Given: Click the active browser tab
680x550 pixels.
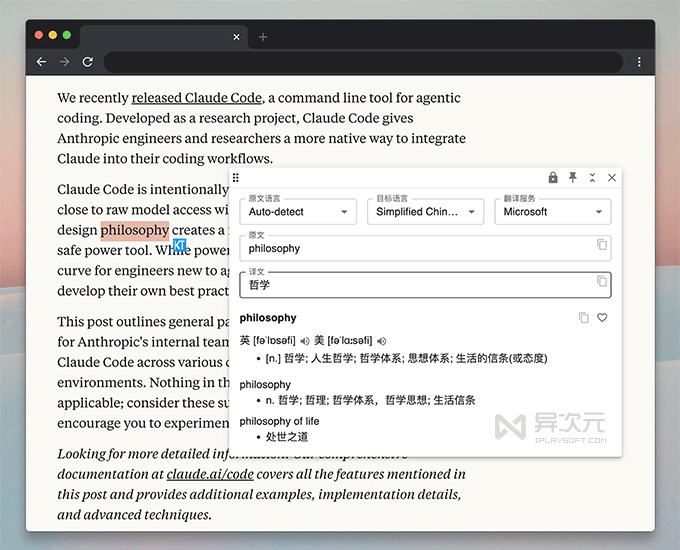Looking at the screenshot, I should click(163, 37).
